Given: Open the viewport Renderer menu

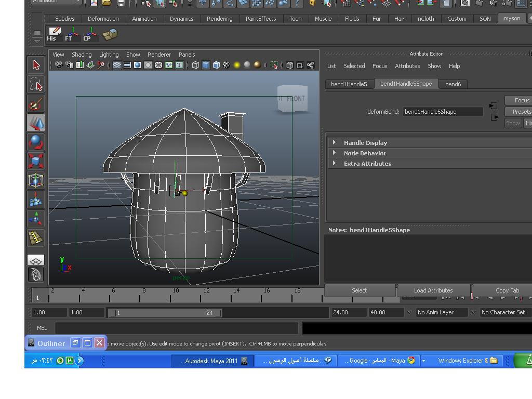Looking at the screenshot, I should [x=159, y=55].
